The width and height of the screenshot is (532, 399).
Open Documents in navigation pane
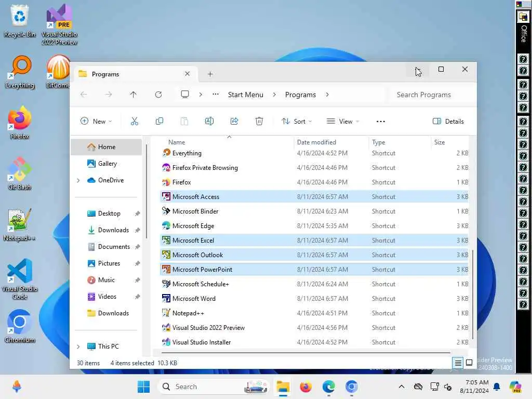pos(107,247)
